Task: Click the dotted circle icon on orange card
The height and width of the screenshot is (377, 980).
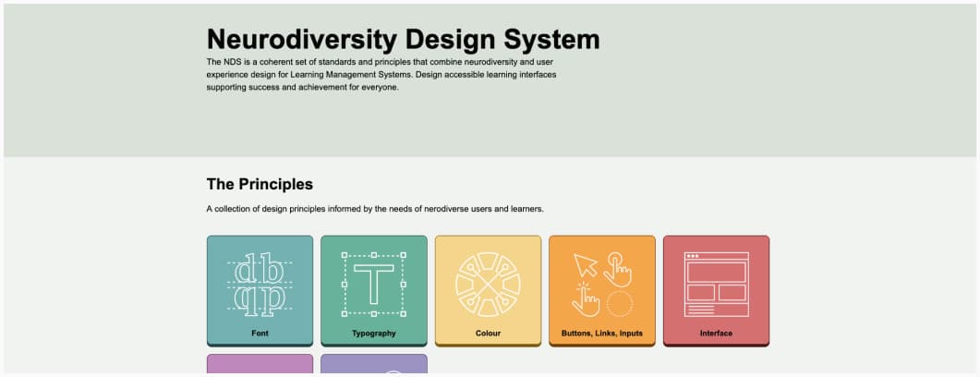Action: pyautogui.click(x=620, y=303)
